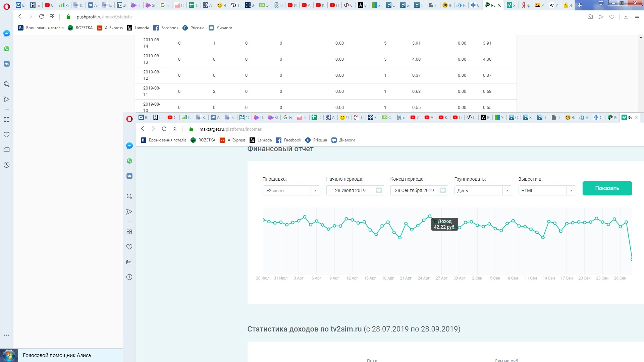Open the Downloads icon in top toolbar

(x=626, y=17)
